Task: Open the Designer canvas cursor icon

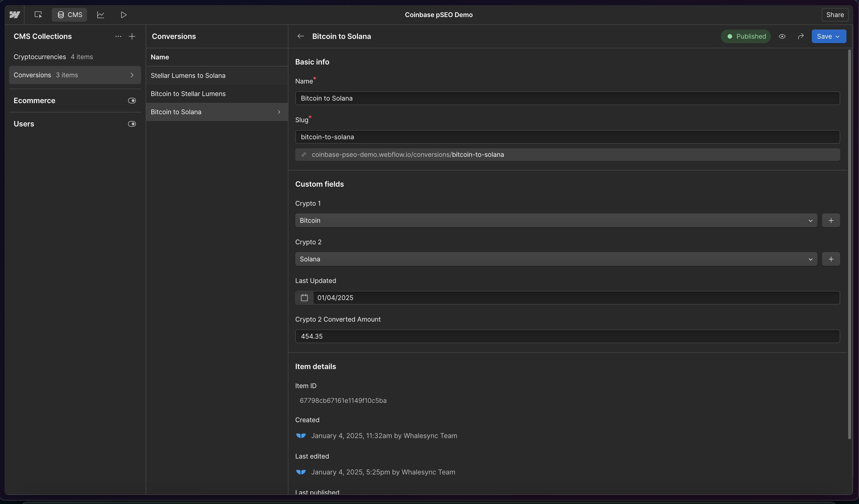Action: point(38,15)
